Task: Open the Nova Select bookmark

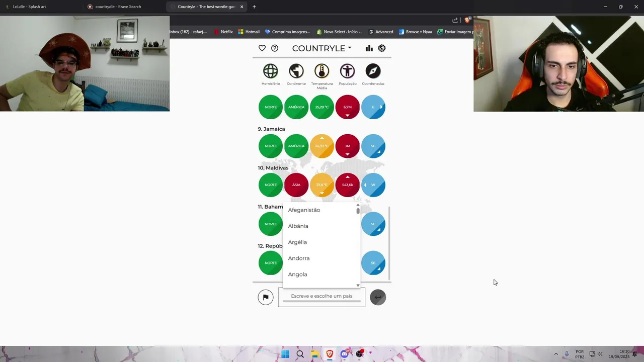Action: (x=340, y=32)
